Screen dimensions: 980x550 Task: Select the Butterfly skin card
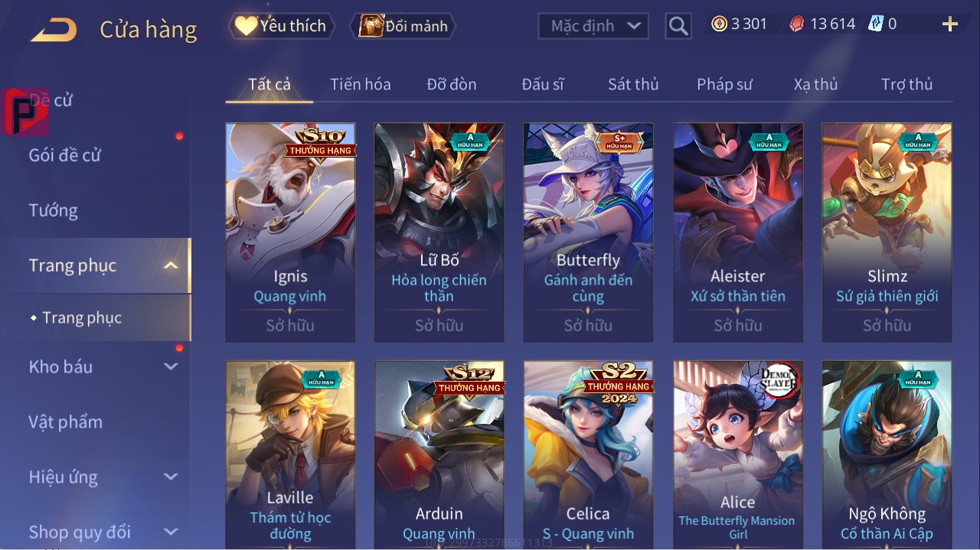coord(588,233)
